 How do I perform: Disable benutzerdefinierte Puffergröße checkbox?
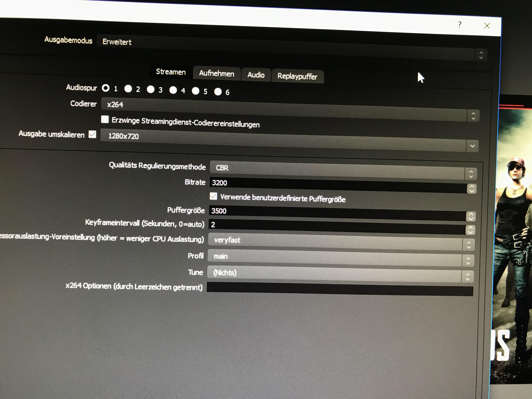pyautogui.click(x=213, y=196)
